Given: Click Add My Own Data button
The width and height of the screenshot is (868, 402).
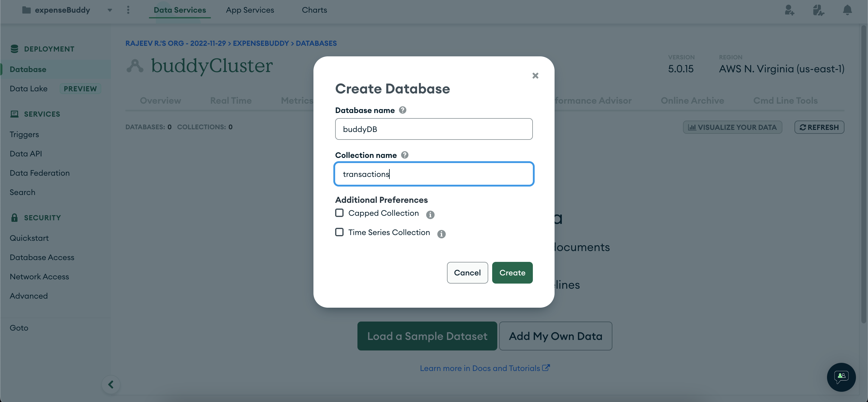Looking at the screenshot, I should coord(555,336).
